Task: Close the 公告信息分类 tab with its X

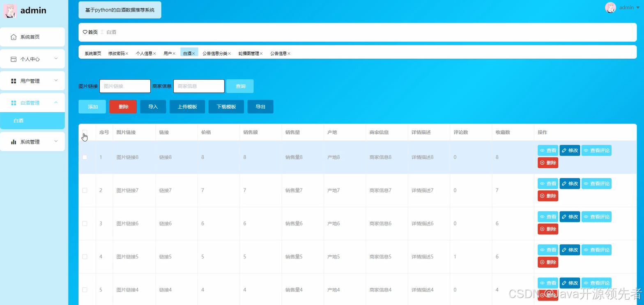Action: [x=229, y=53]
